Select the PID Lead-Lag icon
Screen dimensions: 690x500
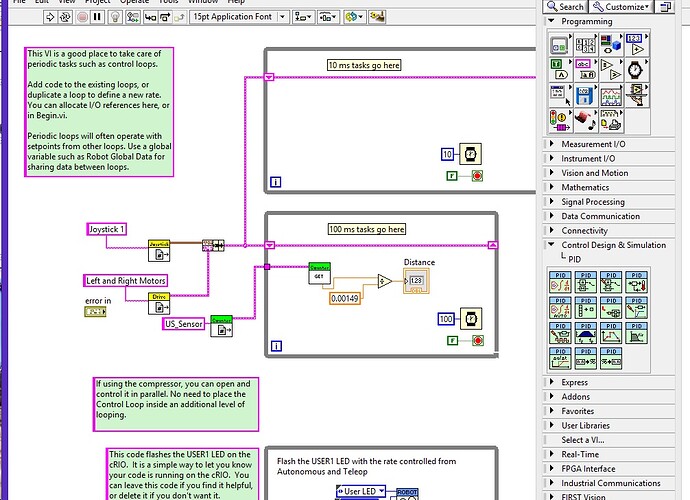637,333
